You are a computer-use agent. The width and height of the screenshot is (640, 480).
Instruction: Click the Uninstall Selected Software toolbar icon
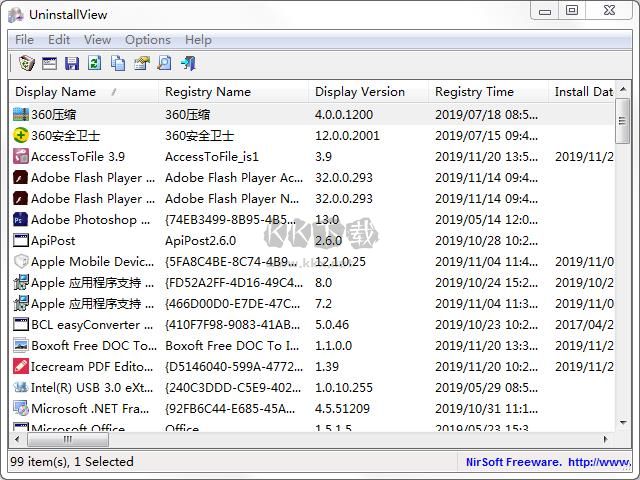pos(27,63)
